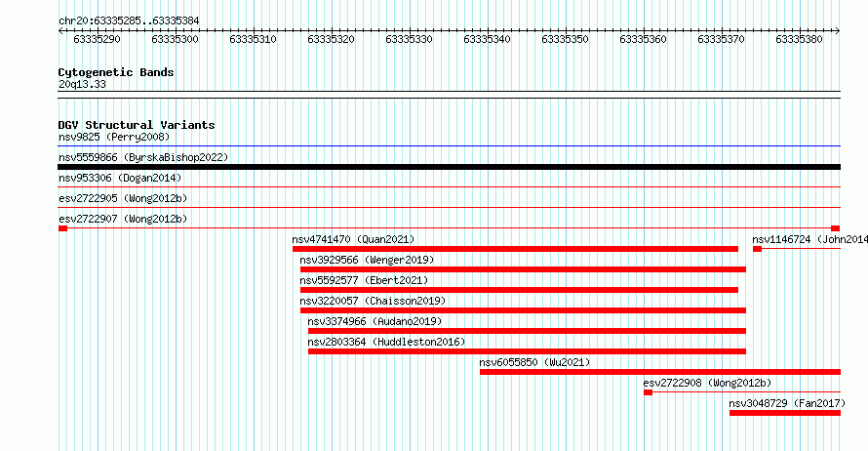Click the red Huddleston2016 variant bar
The image size is (868, 451).
(527, 351)
